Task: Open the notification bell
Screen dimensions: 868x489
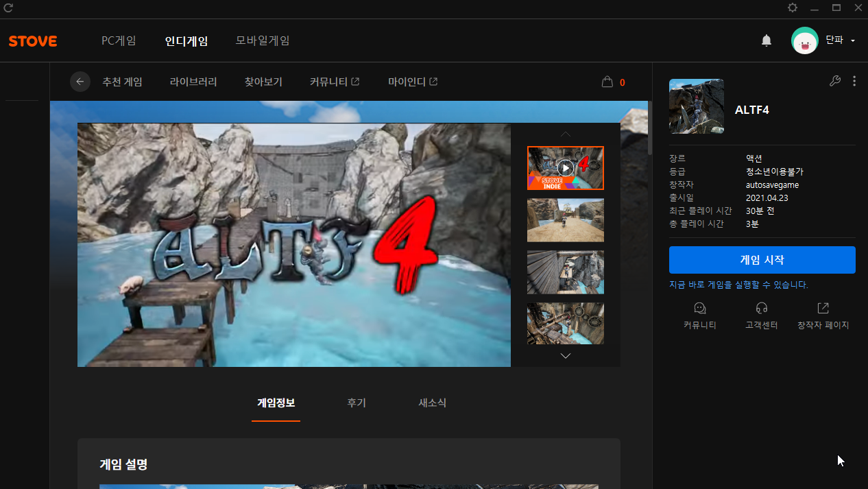Action: (767, 41)
